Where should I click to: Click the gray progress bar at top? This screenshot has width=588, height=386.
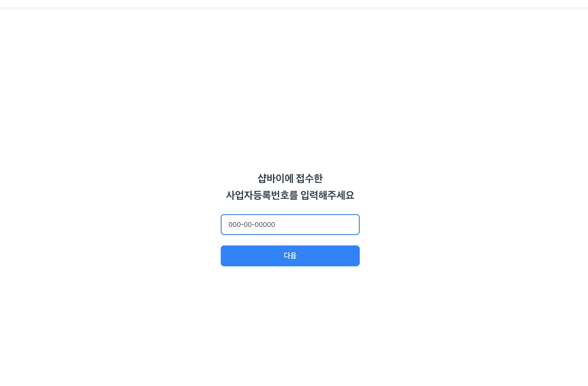(x=294, y=8)
